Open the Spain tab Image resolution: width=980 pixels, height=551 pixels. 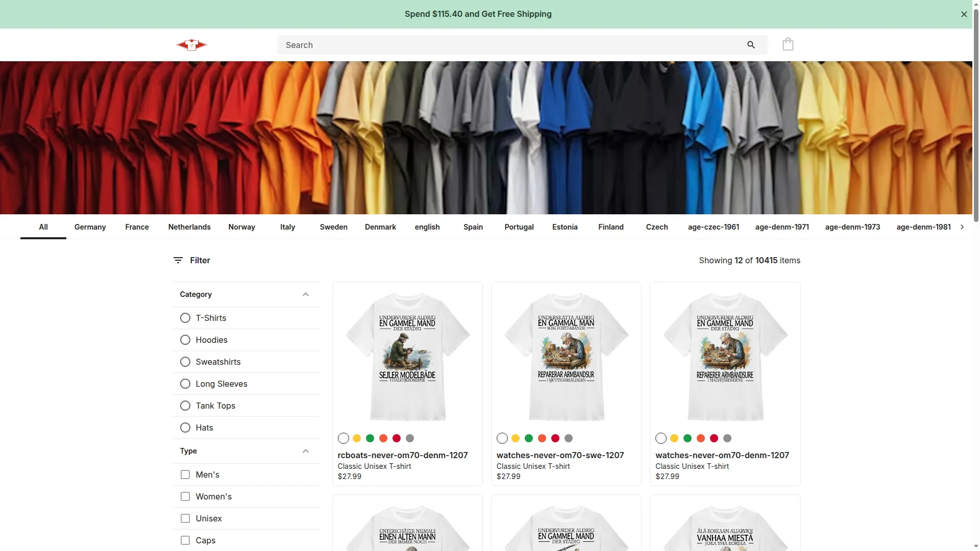click(x=473, y=227)
